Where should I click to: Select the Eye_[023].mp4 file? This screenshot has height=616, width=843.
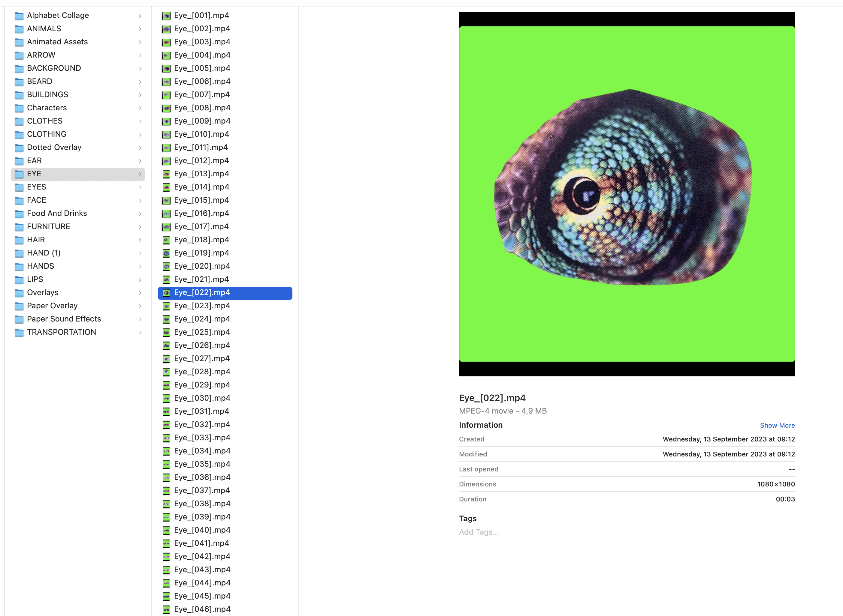202,306
